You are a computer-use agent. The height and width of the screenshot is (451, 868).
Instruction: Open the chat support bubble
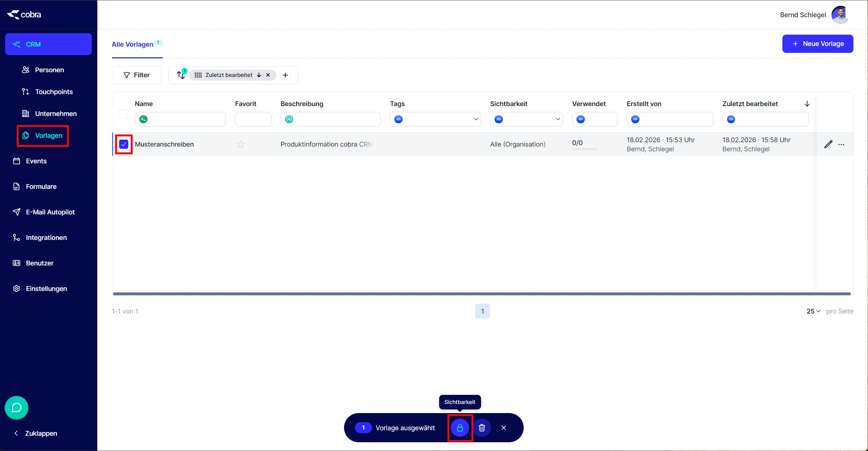pos(17,408)
